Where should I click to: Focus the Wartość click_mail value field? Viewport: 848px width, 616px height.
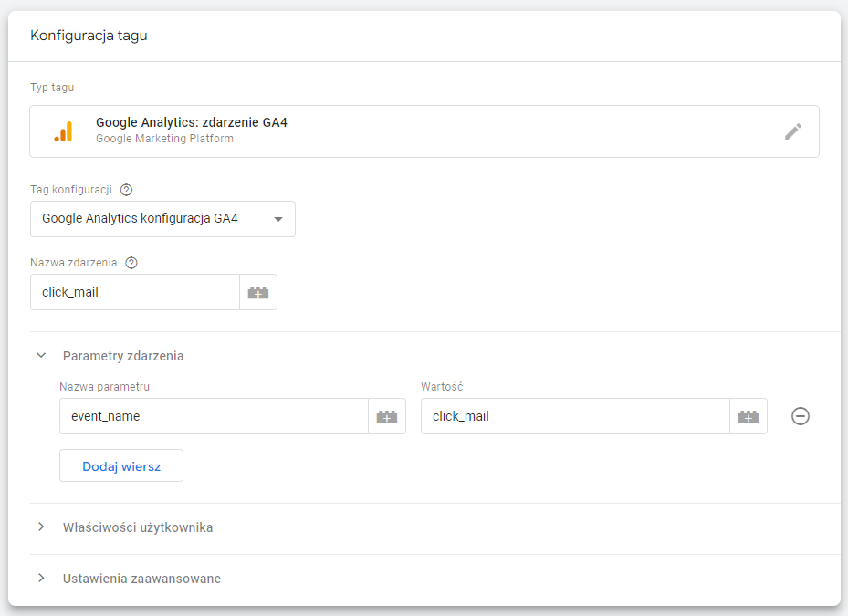click(x=575, y=416)
